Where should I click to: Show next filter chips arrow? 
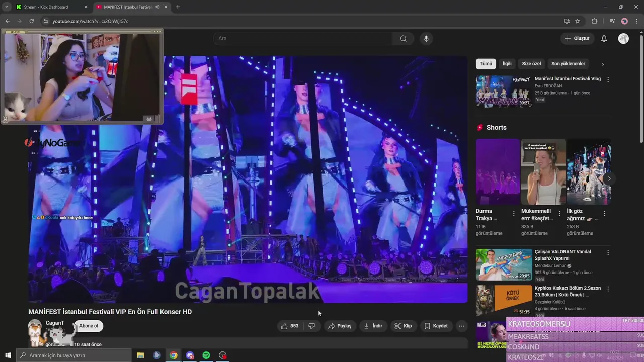[602, 64]
